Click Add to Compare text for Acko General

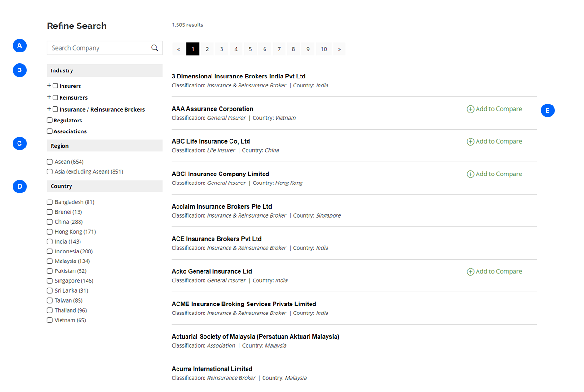(499, 272)
